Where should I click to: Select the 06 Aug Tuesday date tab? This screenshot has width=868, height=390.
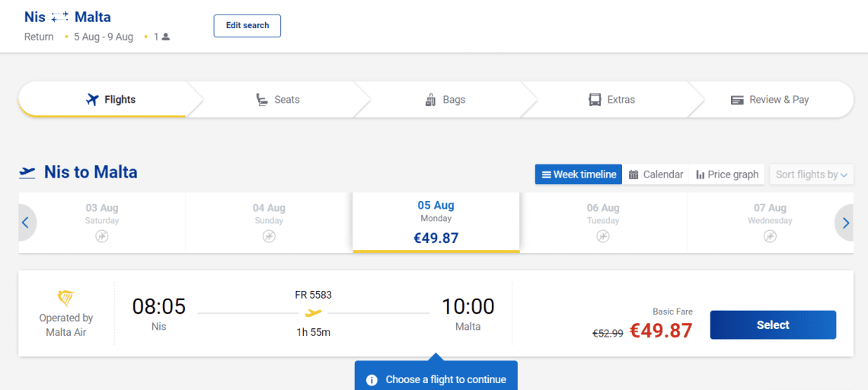coord(603,222)
